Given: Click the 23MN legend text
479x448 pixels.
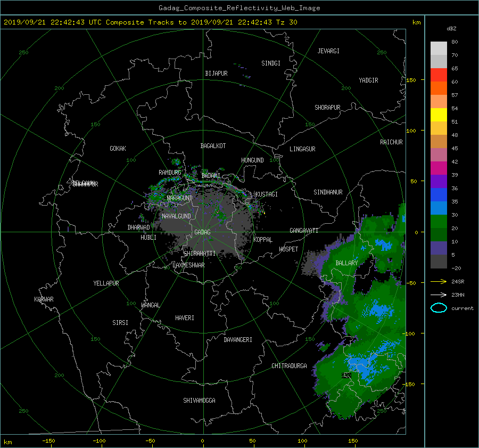Looking at the screenshot, I should (458, 295).
